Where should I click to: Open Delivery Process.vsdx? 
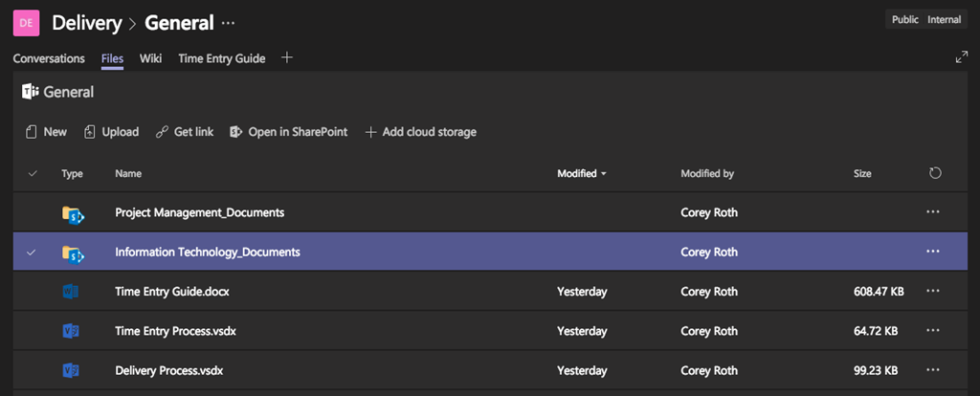click(x=169, y=370)
